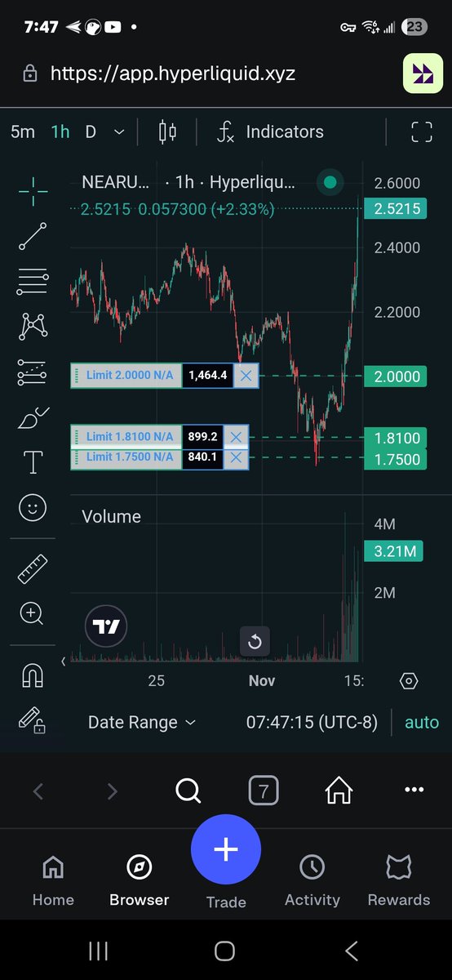Select the Limit 1.8100 order label

point(126,437)
